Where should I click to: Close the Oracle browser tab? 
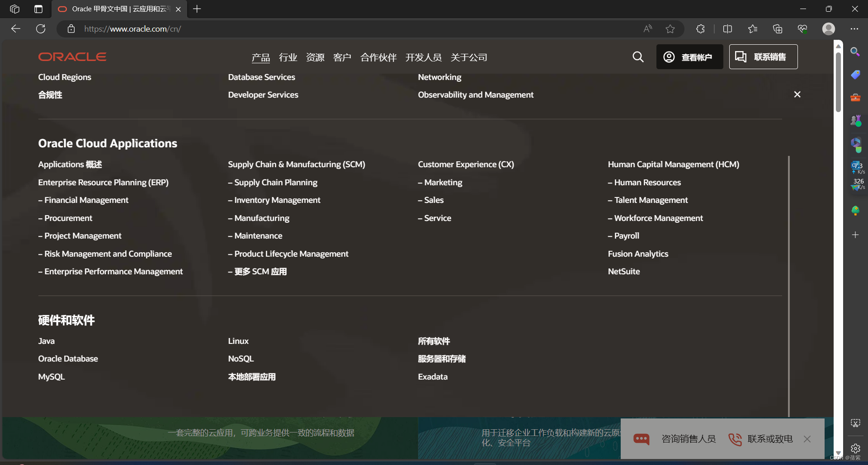(178, 9)
